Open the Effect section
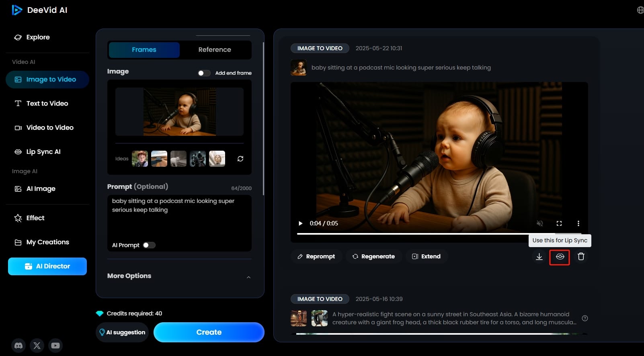Screen dimensions: 644x356 [x=30, y=218]
